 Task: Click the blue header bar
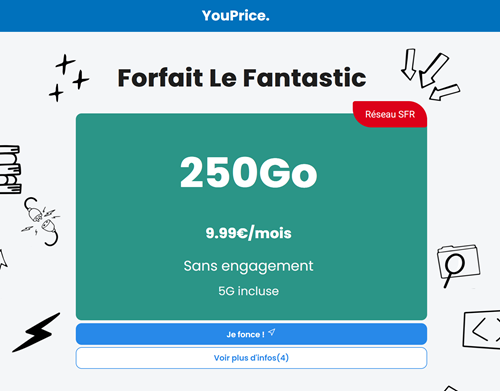pyautogui.click(x=250, y=16)
